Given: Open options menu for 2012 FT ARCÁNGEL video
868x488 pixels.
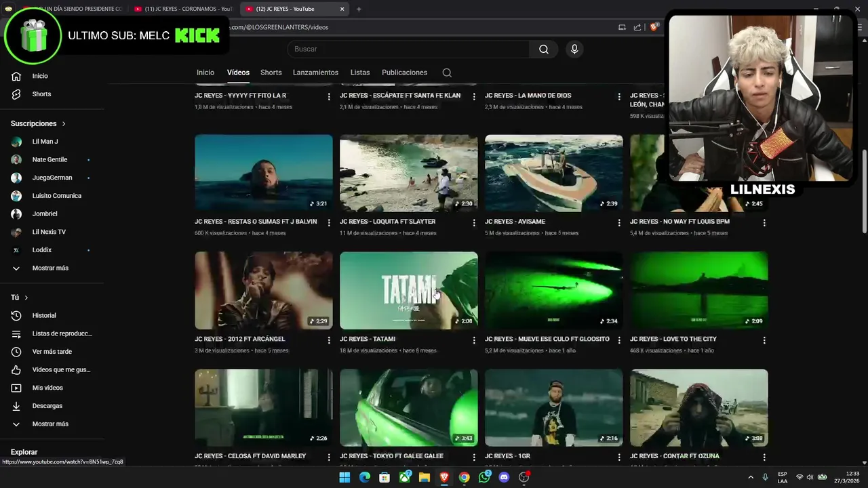Looking at the screenshot, I should pyautogui.click(x=329, y=340).
